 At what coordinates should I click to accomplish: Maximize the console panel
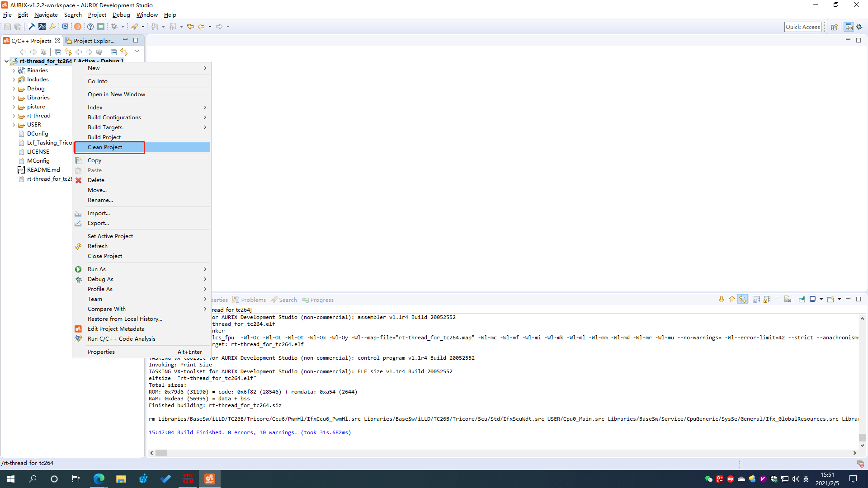859,299
